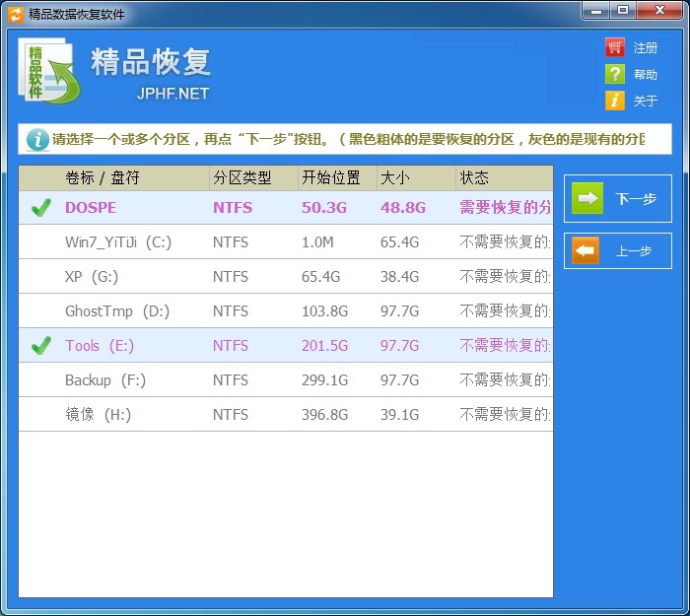Viewport: 690px width, 616px height.
Task: Click the orange app icon in the title bar
Action: (16, 14)
